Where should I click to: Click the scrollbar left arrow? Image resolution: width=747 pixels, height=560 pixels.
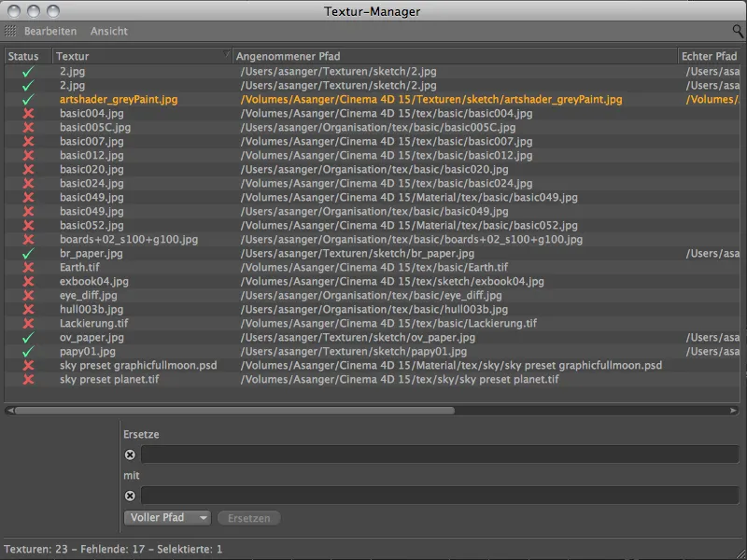[10, 411]
